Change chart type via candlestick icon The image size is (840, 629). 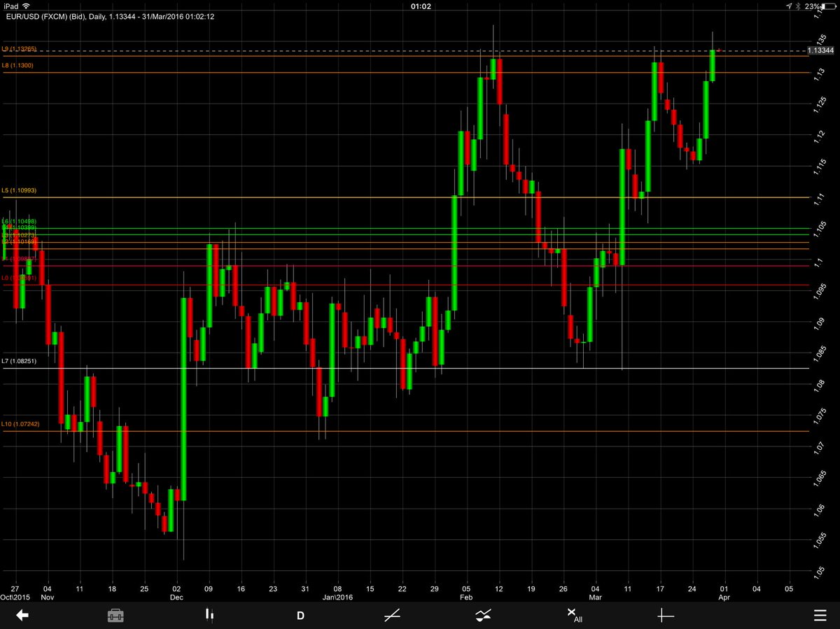point(209,615)
